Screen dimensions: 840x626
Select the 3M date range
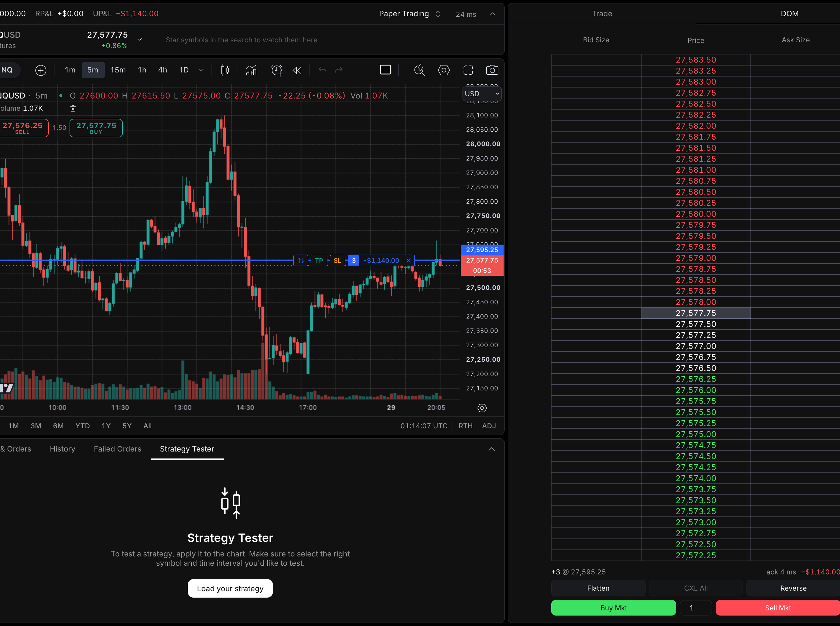coord(36,426)
